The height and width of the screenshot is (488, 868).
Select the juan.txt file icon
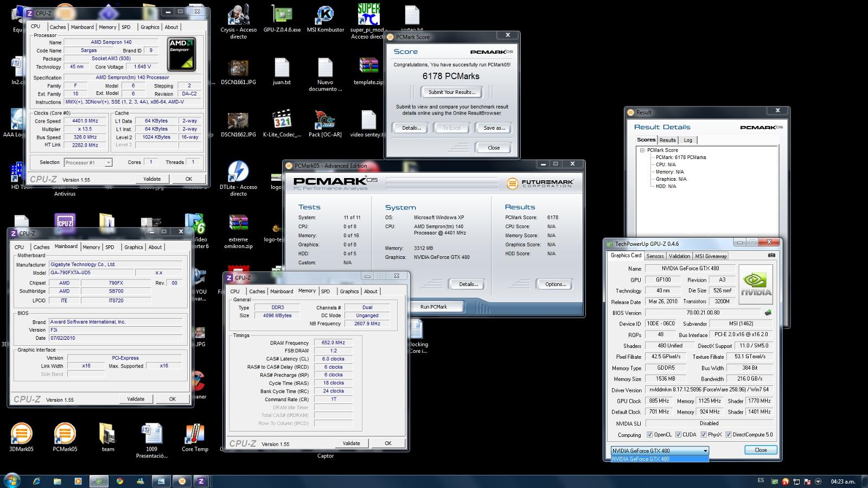pos(282,71)
